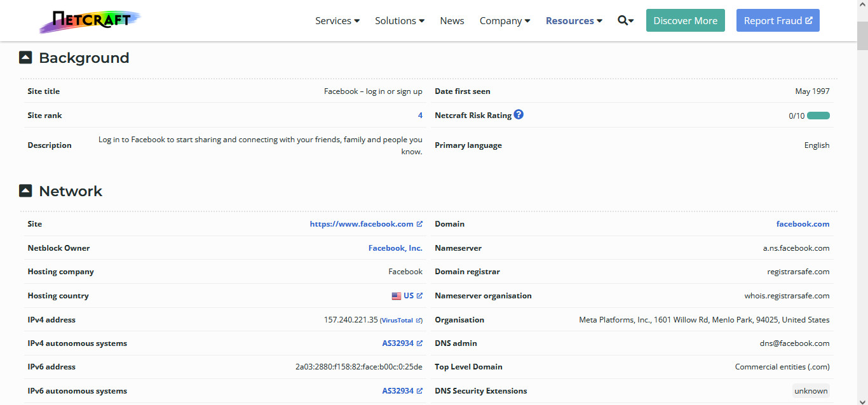Click the 0/10 risk rating bar
Image resolution: width=868 pixels, height=405 pixels.
818,116
